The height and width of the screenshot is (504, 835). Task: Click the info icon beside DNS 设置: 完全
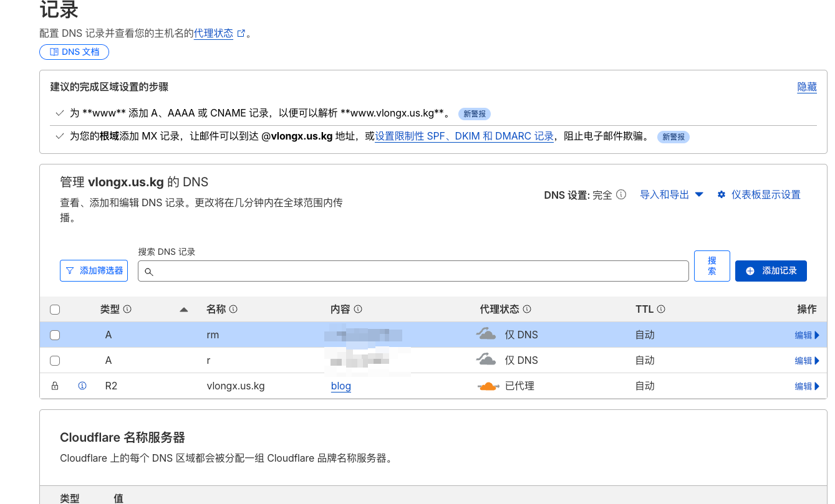click(x=621, y=194)
